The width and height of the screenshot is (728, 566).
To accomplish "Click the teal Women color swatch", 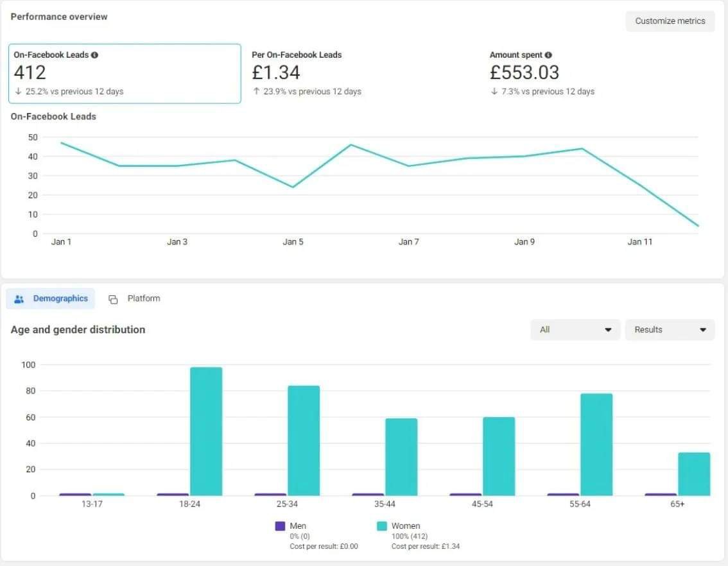I will click(382, 526).
